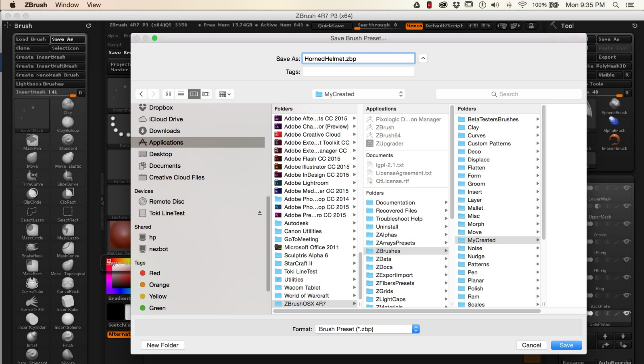The width and height of the screenshot is (644, 364).
Task: Toggle LowerMask subtool visibility eye
Action: pos(627,188)
